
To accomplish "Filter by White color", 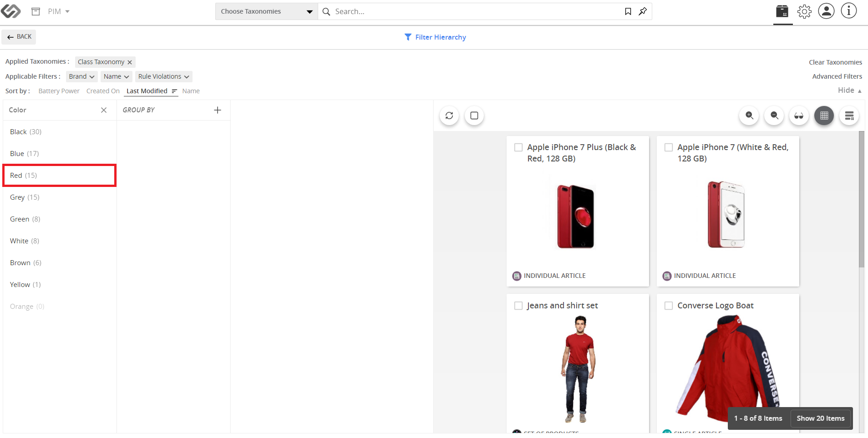I will coord(60,241).
